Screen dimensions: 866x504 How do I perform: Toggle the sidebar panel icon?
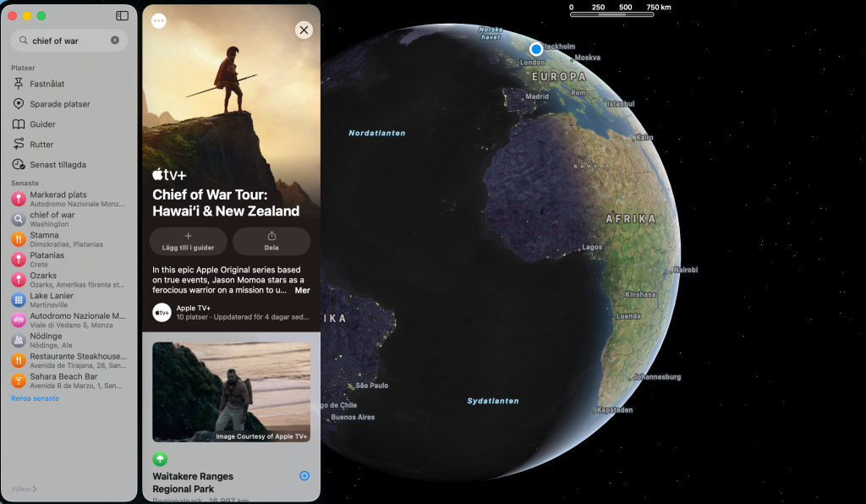click(x=122, y=16)
